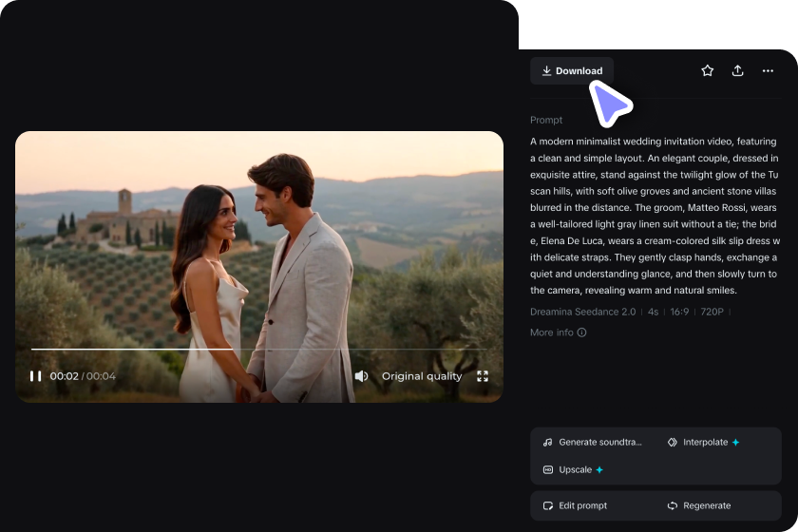Open the three-dot more options menu
798x532 pixels.
768,70
